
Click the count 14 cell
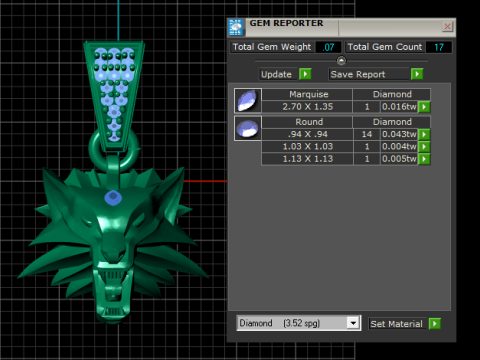tap(367, 134)
